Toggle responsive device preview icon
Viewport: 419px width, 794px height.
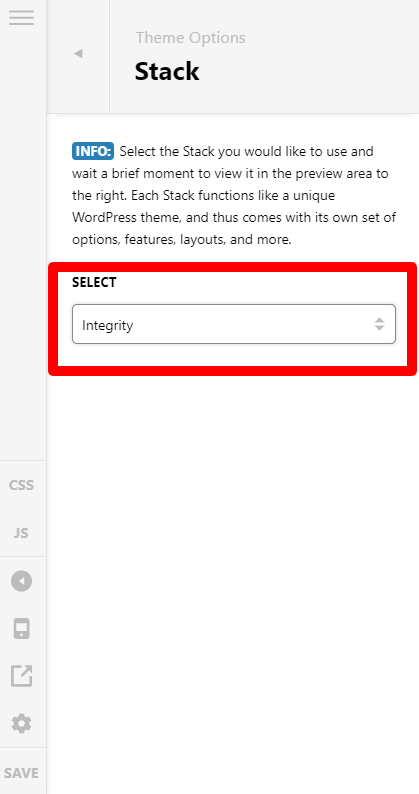pos(21,628)
